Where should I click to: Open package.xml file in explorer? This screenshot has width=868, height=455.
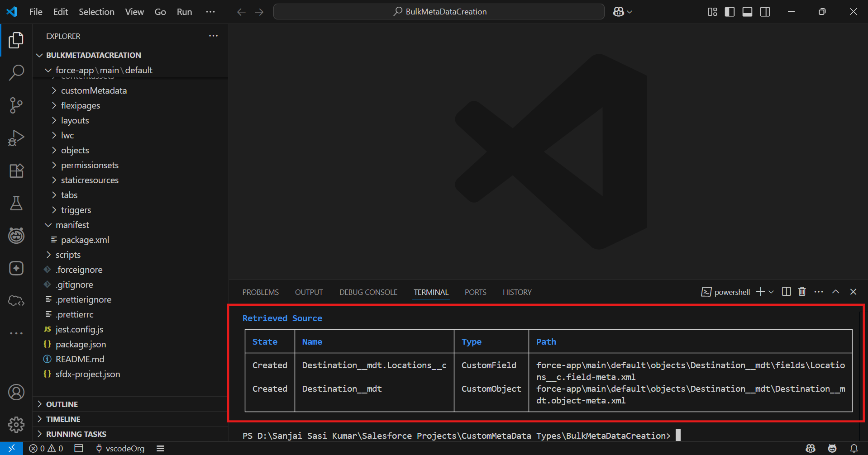click(x=85, y=240)
